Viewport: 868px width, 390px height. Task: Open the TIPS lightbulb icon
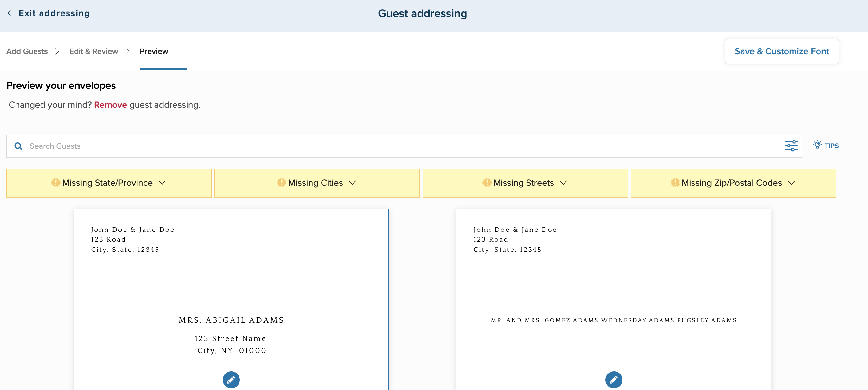(817, 145)
